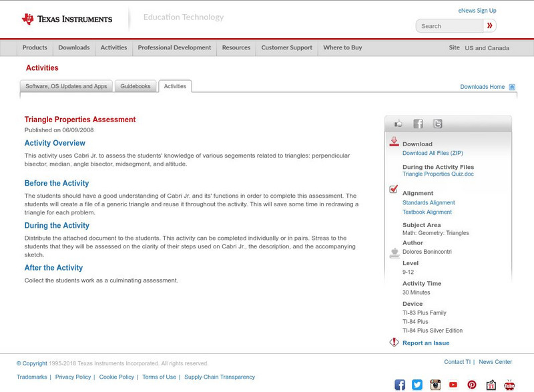Open the footer Pinterest icon
Screen dimensions: 534x392
(x=472, y=385)
